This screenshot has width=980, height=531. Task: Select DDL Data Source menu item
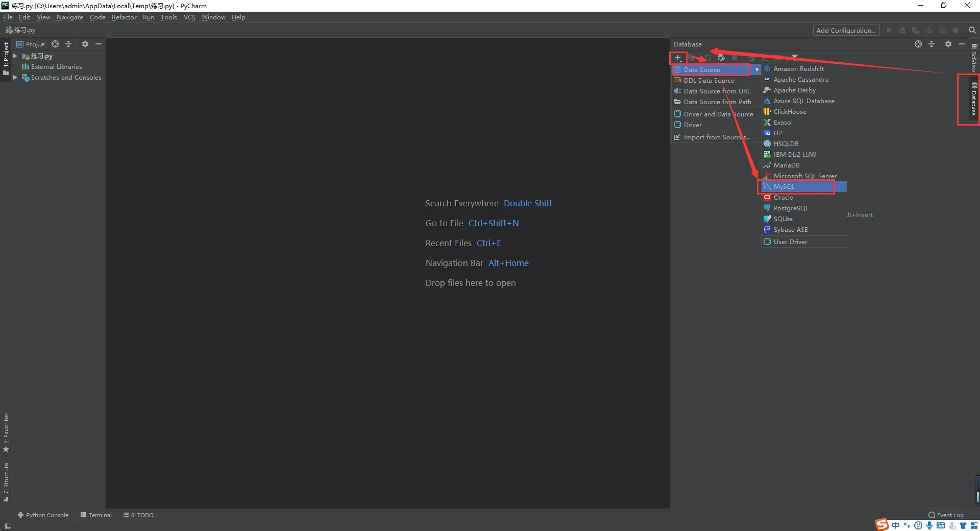point(717,81)
